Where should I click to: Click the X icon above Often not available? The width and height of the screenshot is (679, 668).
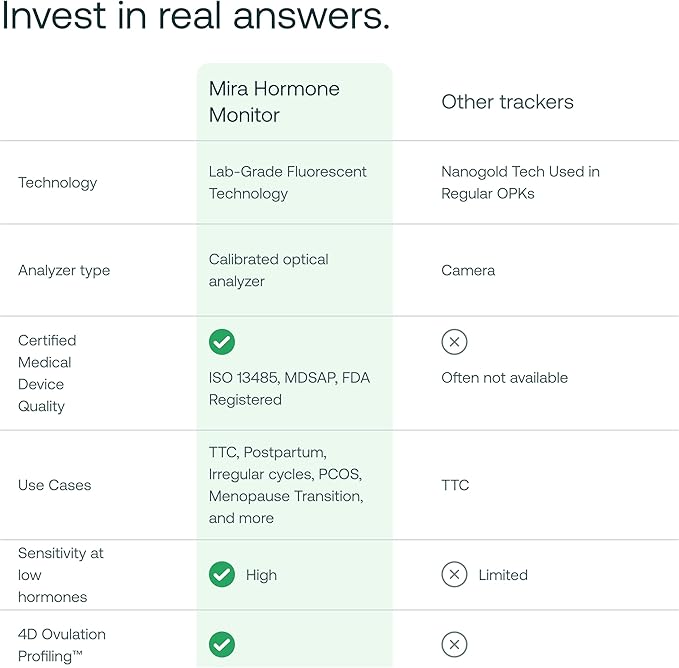click(x=454, y=342)
